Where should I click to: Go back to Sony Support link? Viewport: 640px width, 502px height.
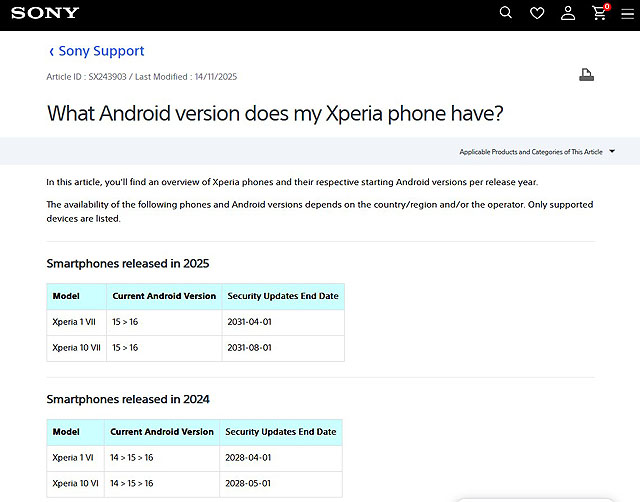click(101, 51)
